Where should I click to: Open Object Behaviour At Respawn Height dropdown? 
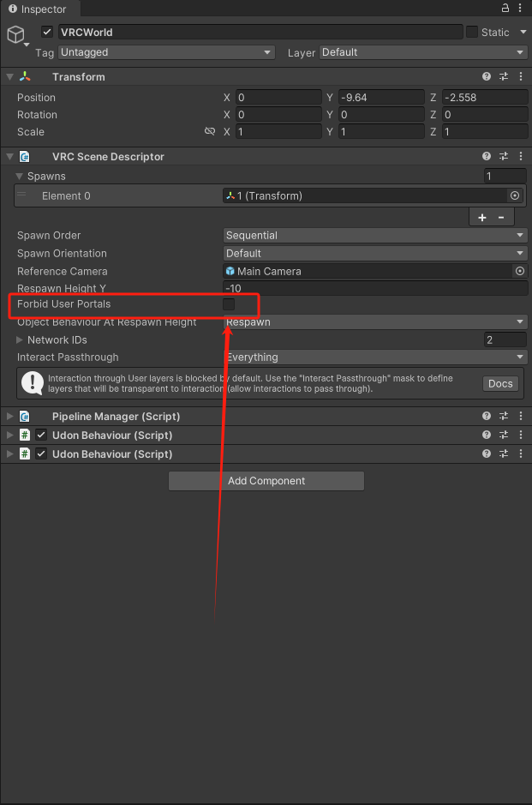375,321
